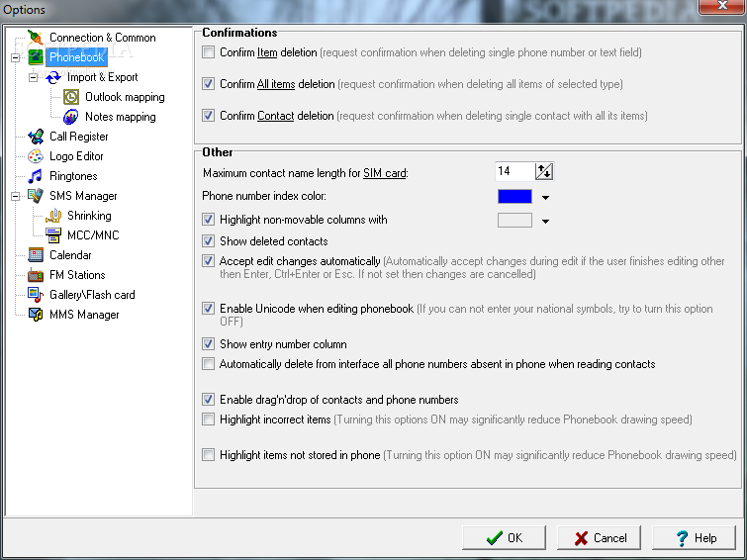This screenshot has width=747, height=560.
Task: Open Import & Export options
Action: pos(103,77)
